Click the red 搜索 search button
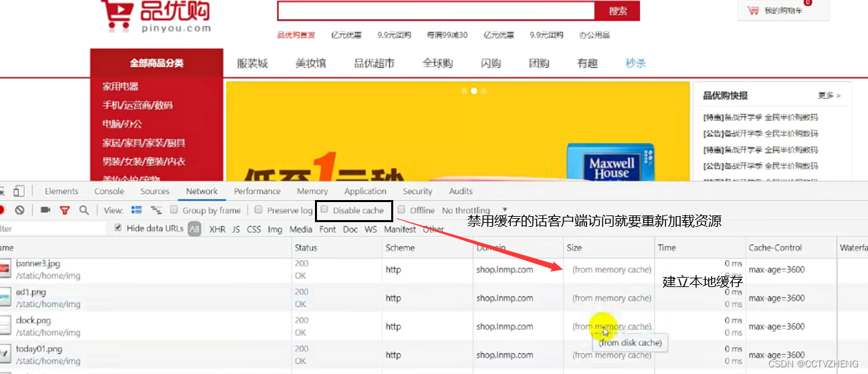The height and width of the screenshot is (374, 868). pyautogui.click(x=618, y=11)
